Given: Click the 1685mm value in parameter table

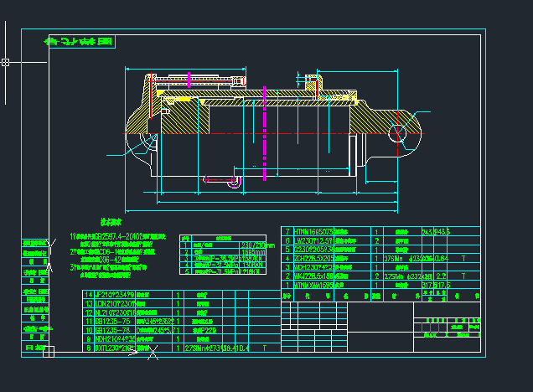Looking at the screenshot, I should pyautogui.click(x=253, y=251).
